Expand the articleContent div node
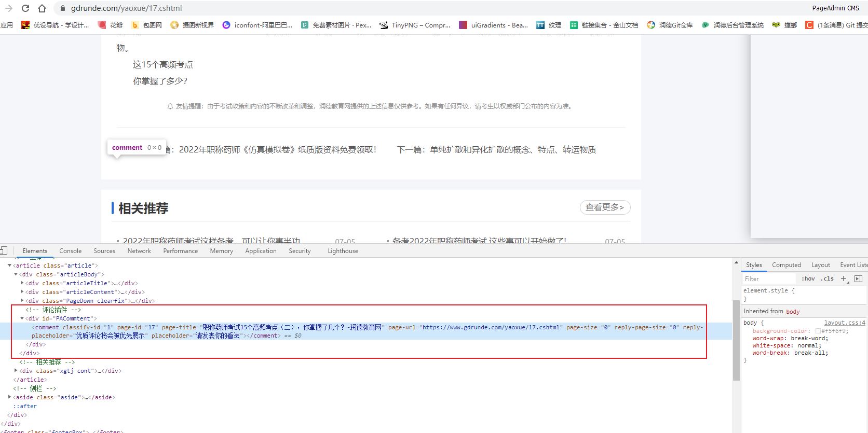This screenshot has width=868, height=433. pyautogui.click(x=22, y=292)
